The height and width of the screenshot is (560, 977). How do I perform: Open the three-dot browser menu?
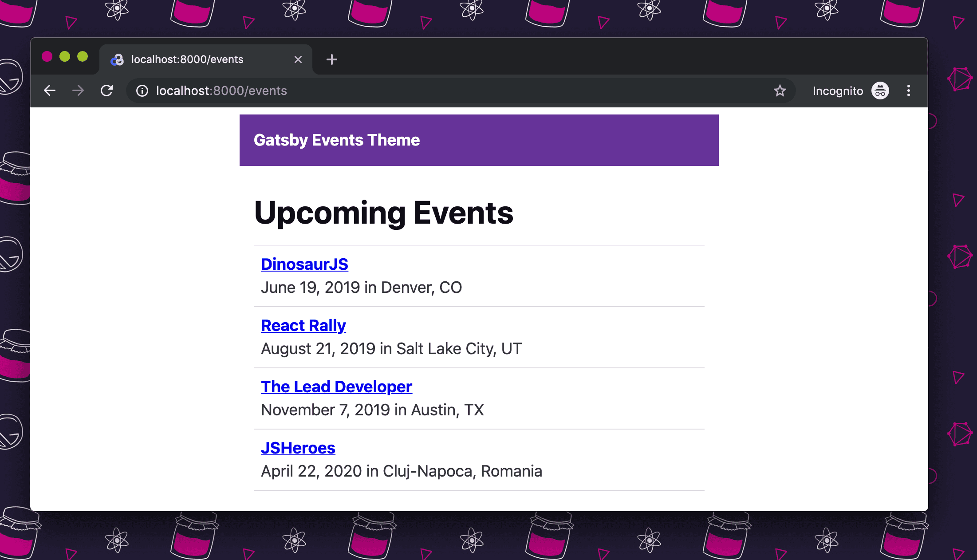(908, 91)
